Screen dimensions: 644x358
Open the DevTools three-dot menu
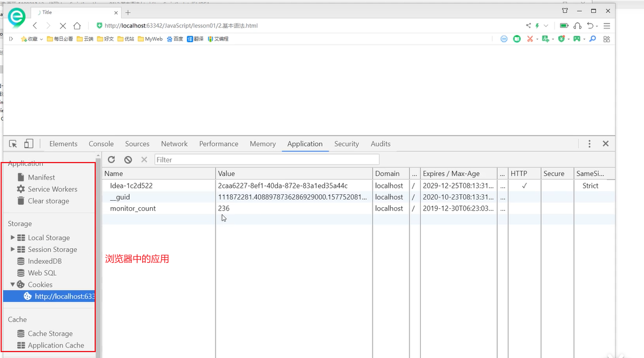[x=589, y=144]
